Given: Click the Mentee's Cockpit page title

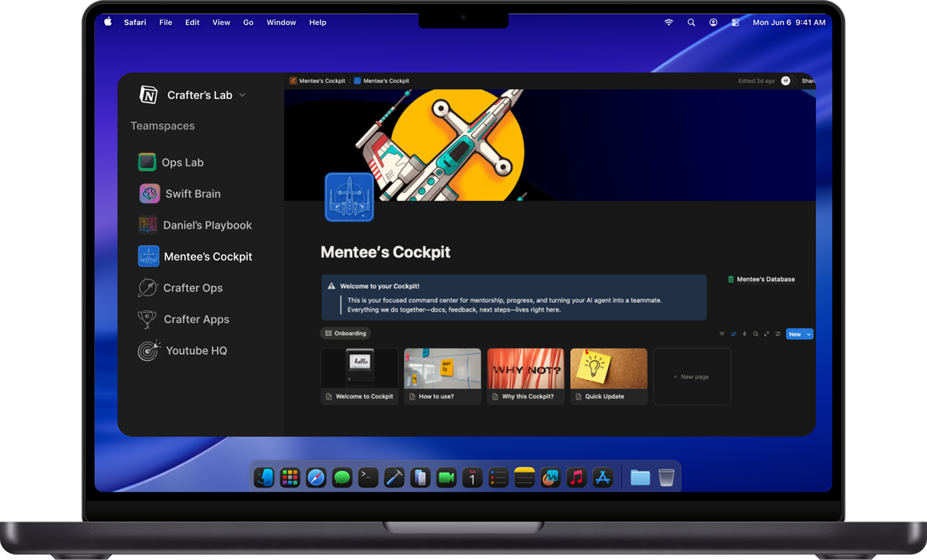Looking at the screenshot, I should 385,252.
